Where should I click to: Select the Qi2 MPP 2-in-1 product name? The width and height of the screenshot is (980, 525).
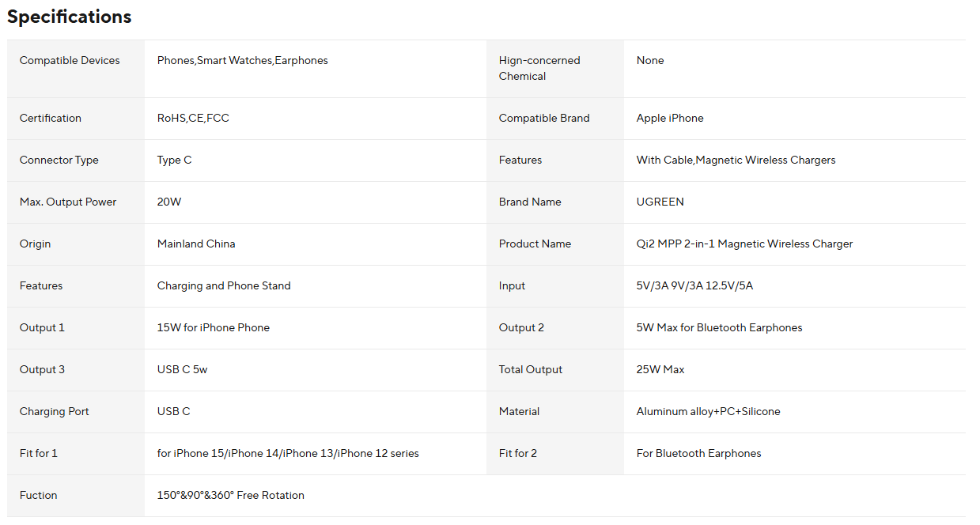(x=744, y=244)
